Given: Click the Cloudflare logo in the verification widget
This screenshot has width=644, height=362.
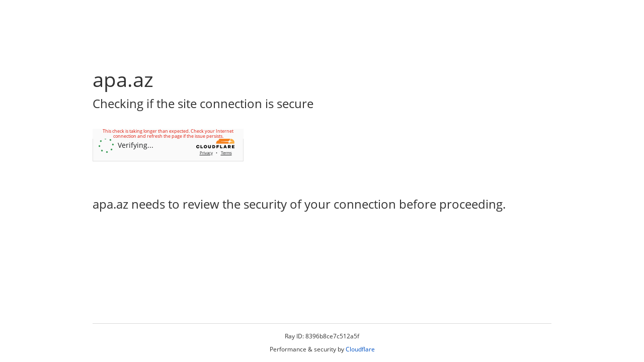Looking at the screenshot, I should 215,143.
